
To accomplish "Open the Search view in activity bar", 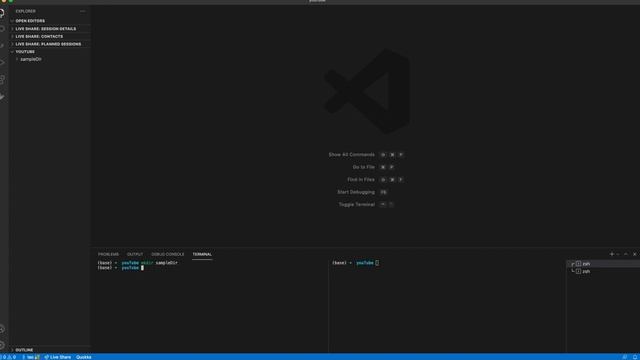I will (x=2, y=29).
